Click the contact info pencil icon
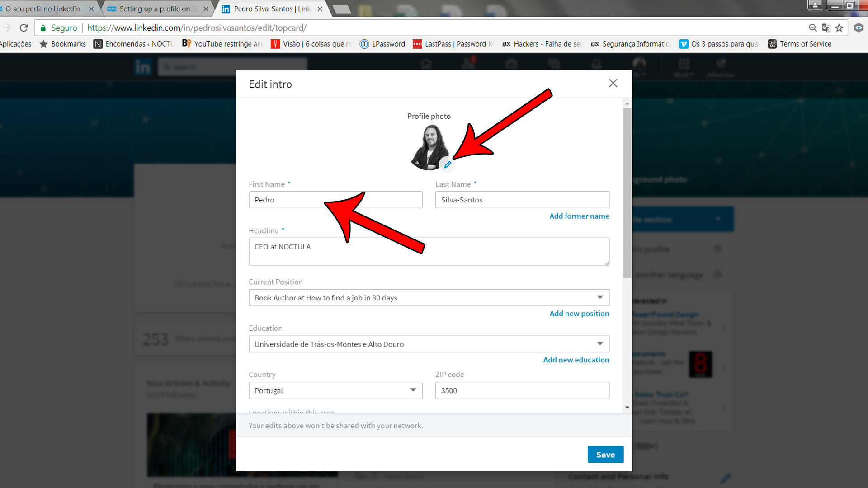Image resolution: width=868 pixels, height=488 pixels. click(x=726, y=478)
